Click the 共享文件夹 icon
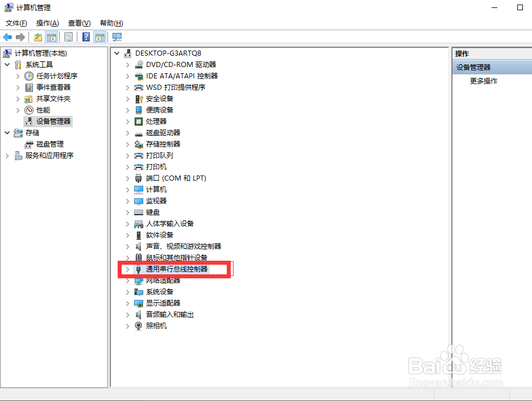 pos(29,99)
